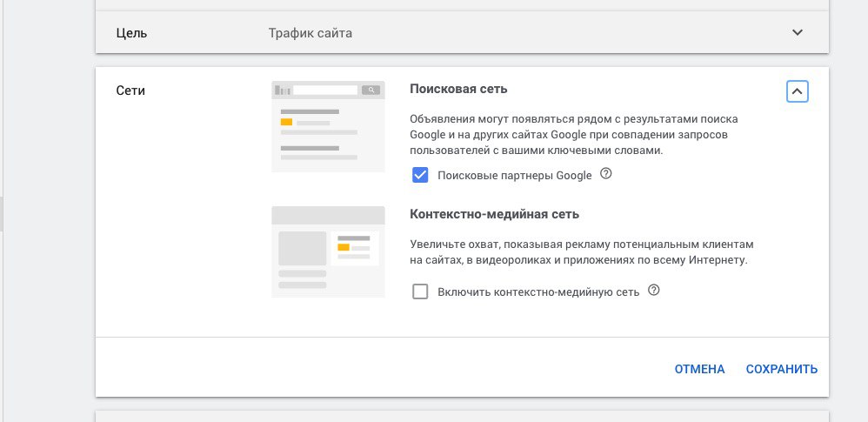
Task: Open help icon next to Поисковые партнеры Google
Action: (x=606, y=174)
